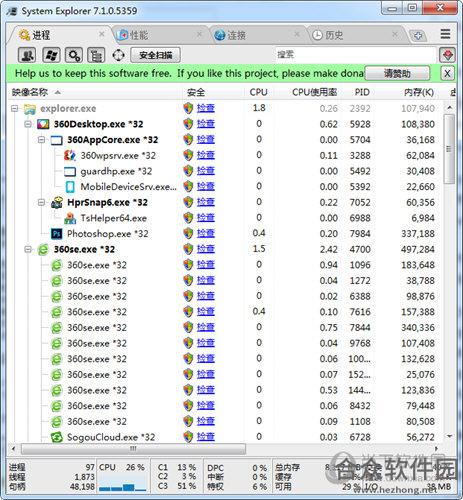Click the red icon beside search box
Viewport: 463px width, 500px height.
447,55
